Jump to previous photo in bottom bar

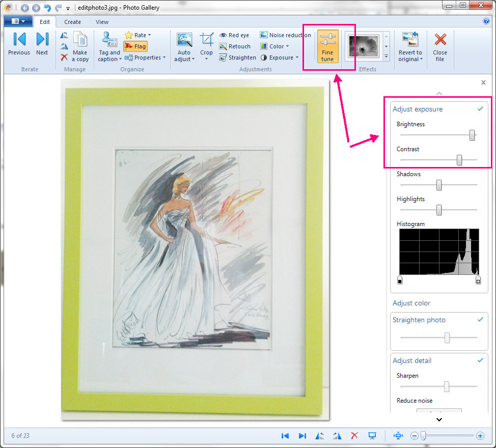tap(285, 436)
